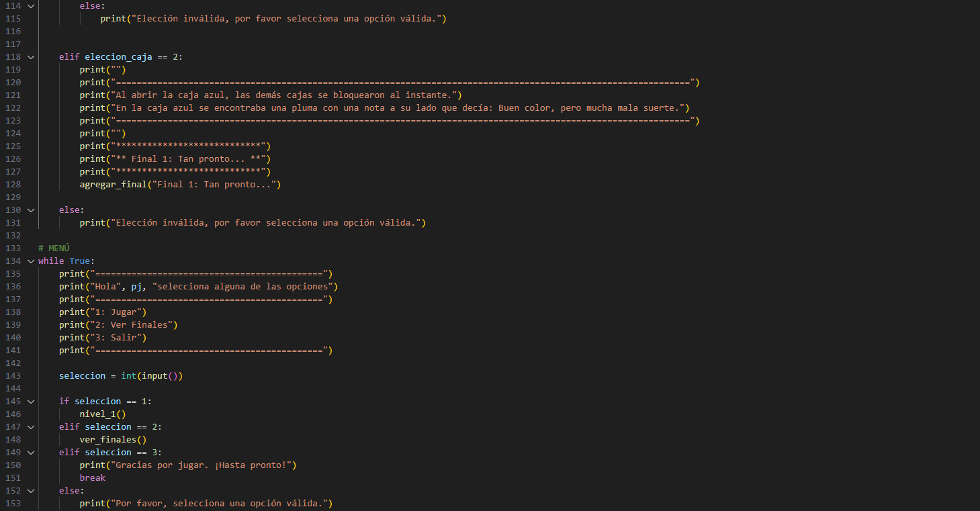The height and width of the screenshot is (511, 980).
Task: Collapse the else block at line 152
Action: (31, 491)
